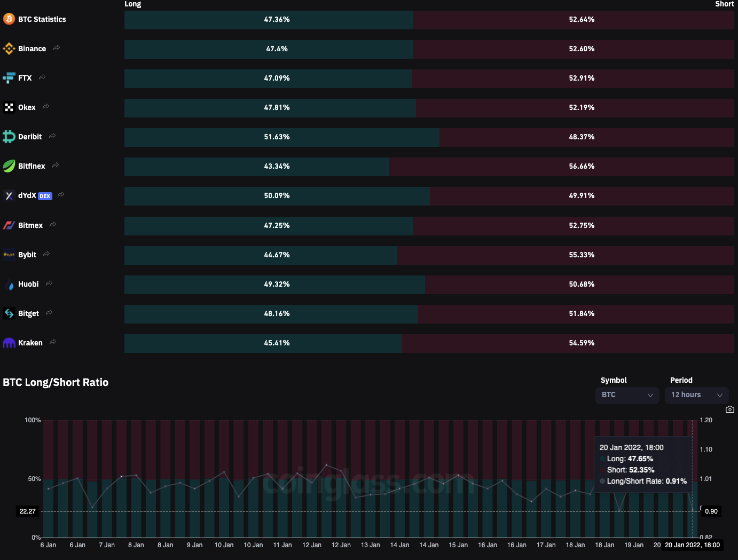Click the Bybit exchange logo
Viewport: 738px width, 560px height.
pyautogui.click(x=9, y=255)
